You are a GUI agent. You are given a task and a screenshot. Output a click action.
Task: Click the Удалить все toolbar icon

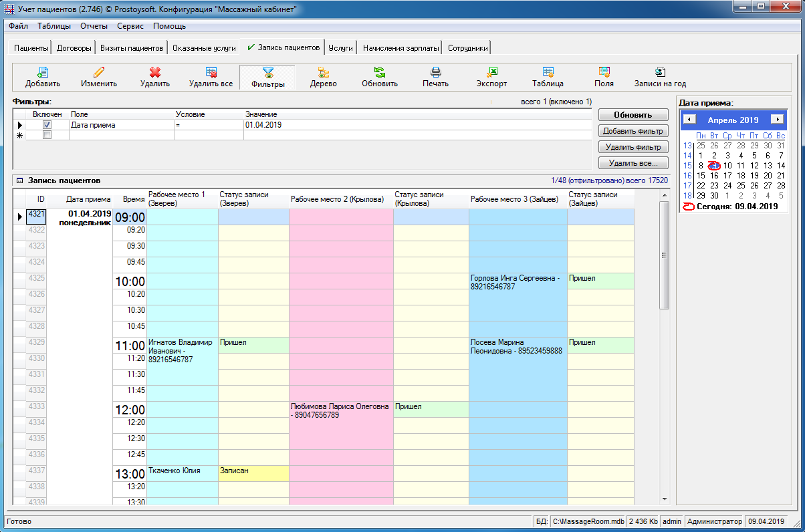point(211,72)
